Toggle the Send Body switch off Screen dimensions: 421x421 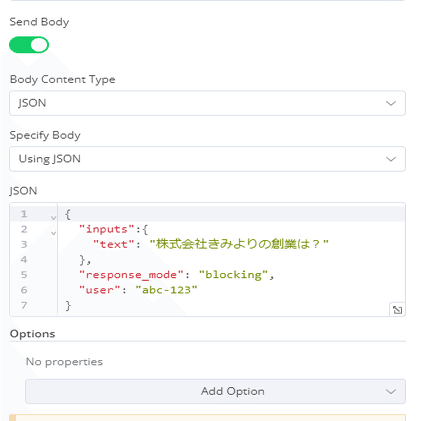pyautogui.click(x=29, y=45)
